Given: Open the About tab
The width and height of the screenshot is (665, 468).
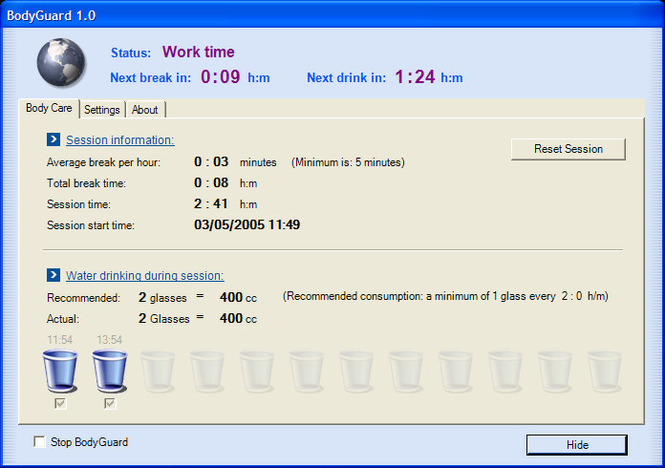Looking at the screenshot, I should [145, 110].
